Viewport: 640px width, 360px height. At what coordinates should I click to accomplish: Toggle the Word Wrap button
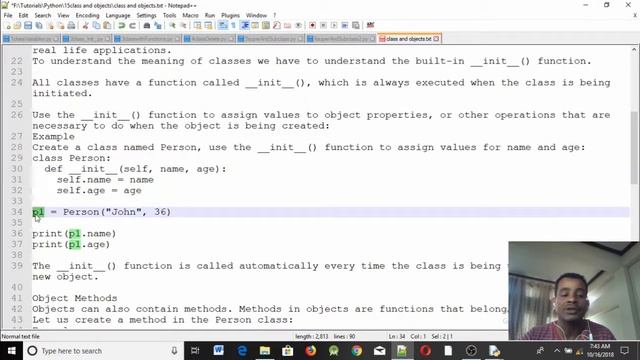pyautogui.click(x=223, y=26)
